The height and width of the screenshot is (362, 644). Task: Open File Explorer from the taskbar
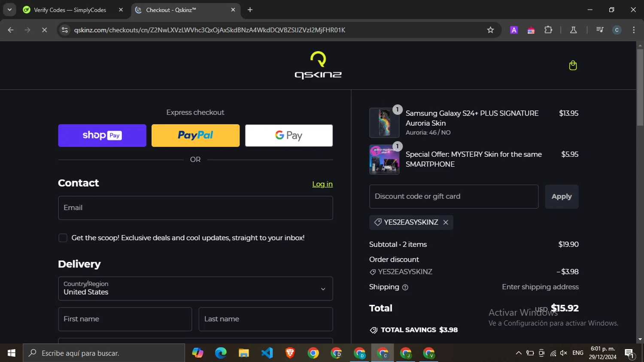point(244,353)
